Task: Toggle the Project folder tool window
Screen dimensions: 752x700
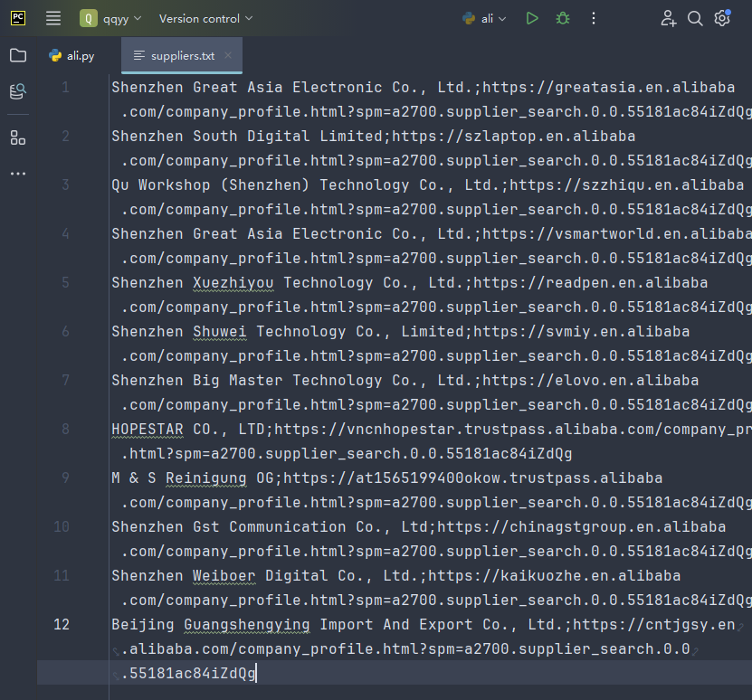Action: (x=18, y=55)
